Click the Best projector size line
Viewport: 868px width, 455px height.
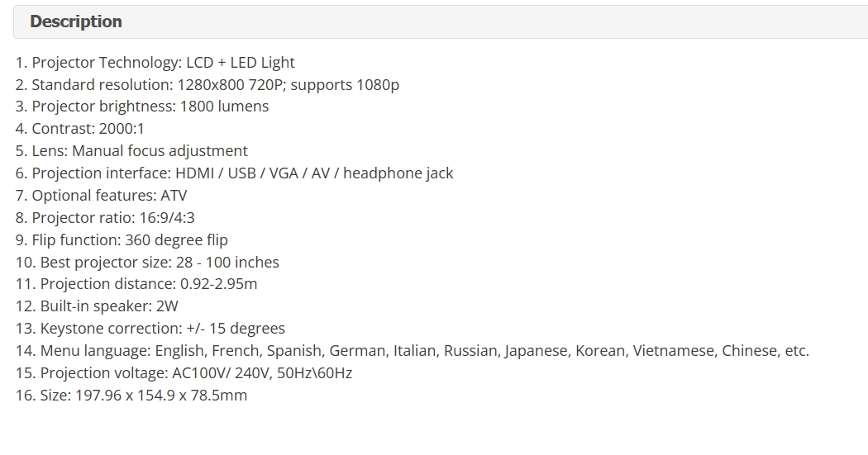coord(147,262)
